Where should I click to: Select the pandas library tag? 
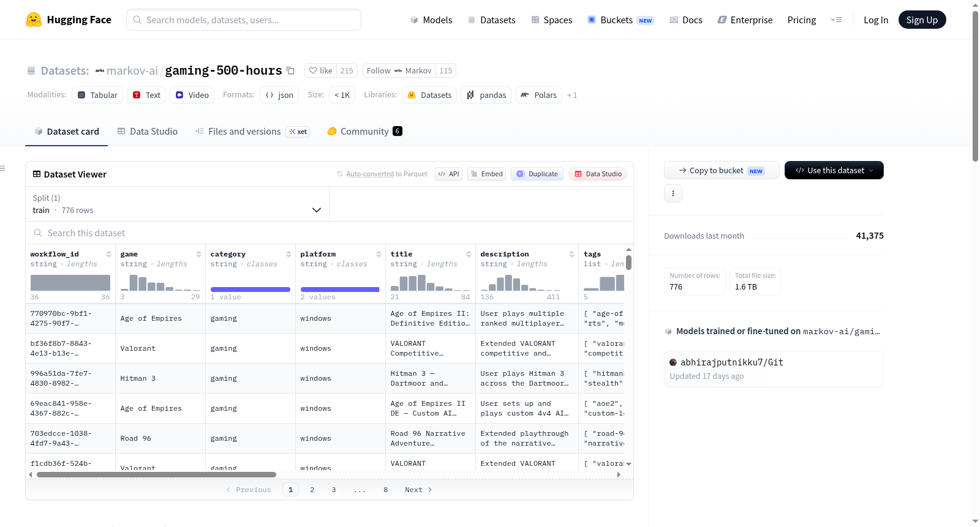pyautogui.click(x=486, y=95)
